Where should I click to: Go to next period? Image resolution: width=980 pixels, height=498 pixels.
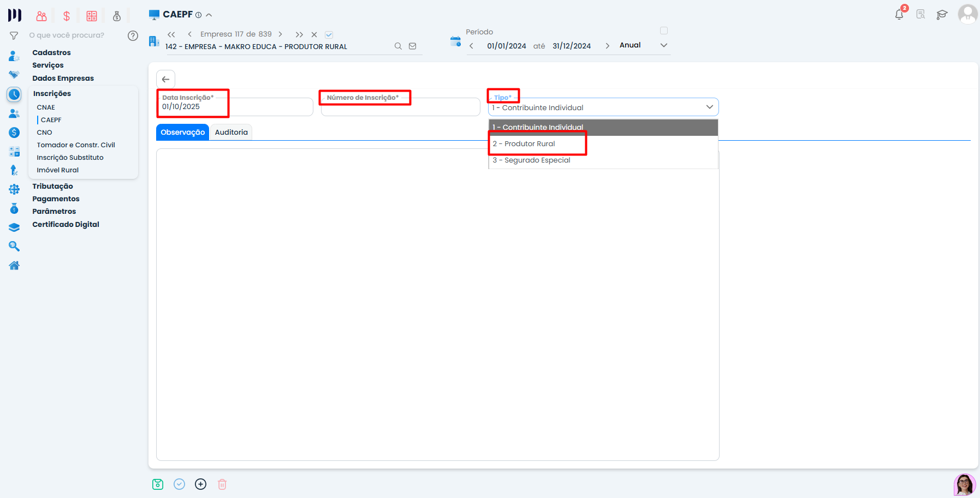pos(607,46)
